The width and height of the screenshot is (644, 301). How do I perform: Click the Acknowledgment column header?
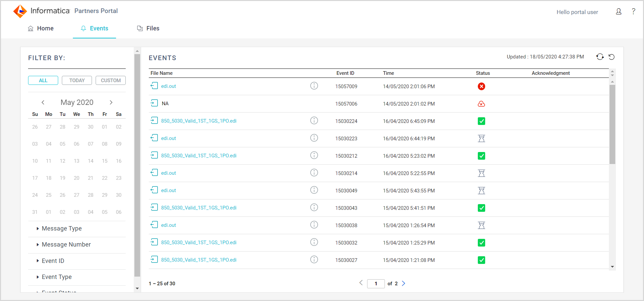[x=551, y=73]
